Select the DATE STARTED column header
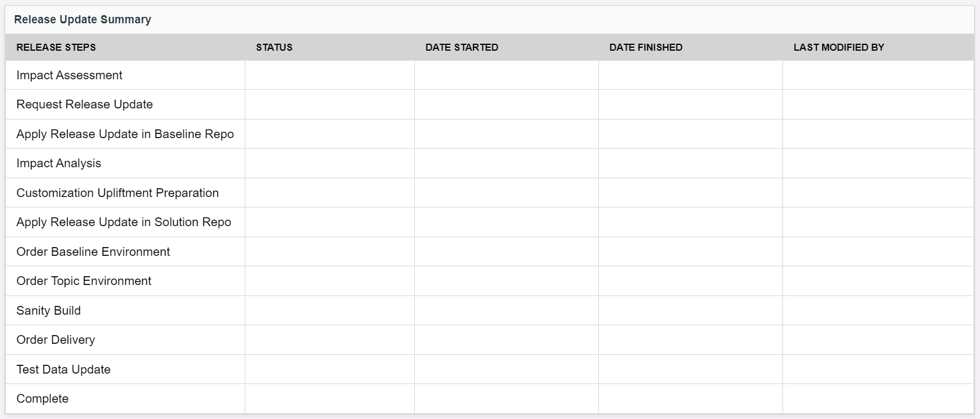This screenshot has width=980, height=419. pyautogui.click(x=461, y=47)
